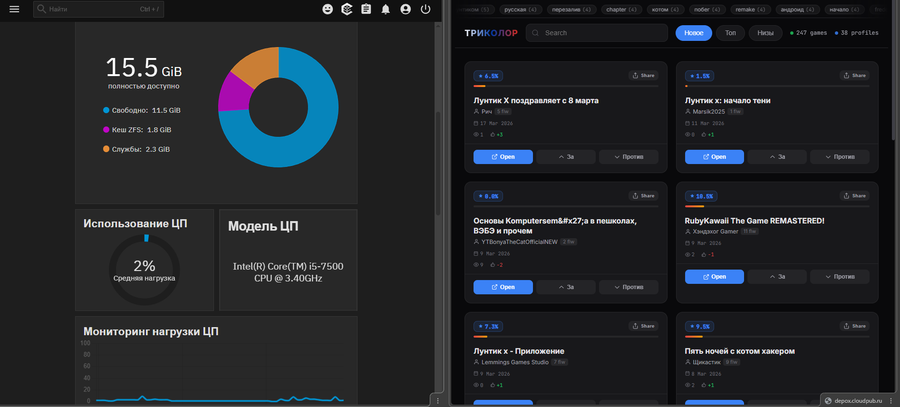Viewport: 900px width, 407px height.
Task: Vote Против on Лунтик X поздравляет card
Action: [x=629, y=157]
